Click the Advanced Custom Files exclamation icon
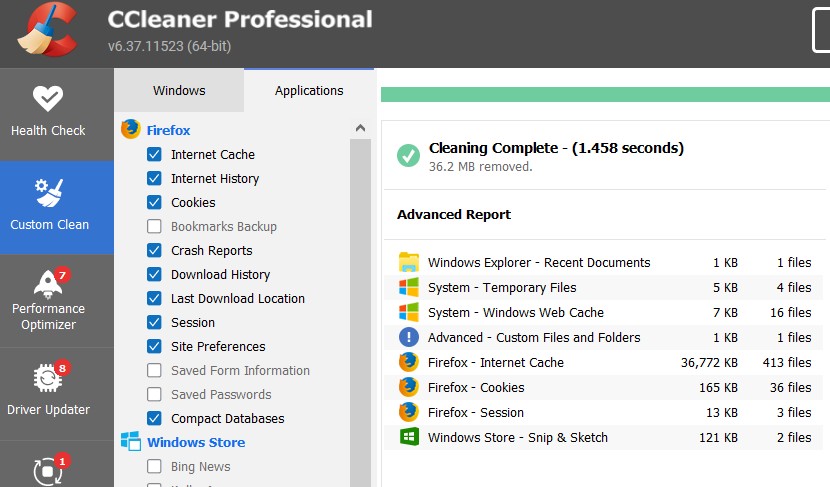 point(409,337)
